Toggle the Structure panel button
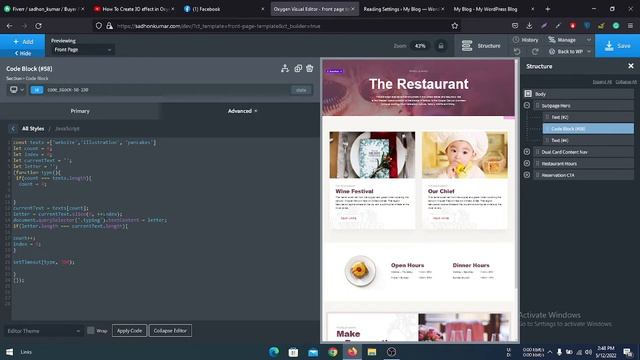 click(x=481, y=46)
